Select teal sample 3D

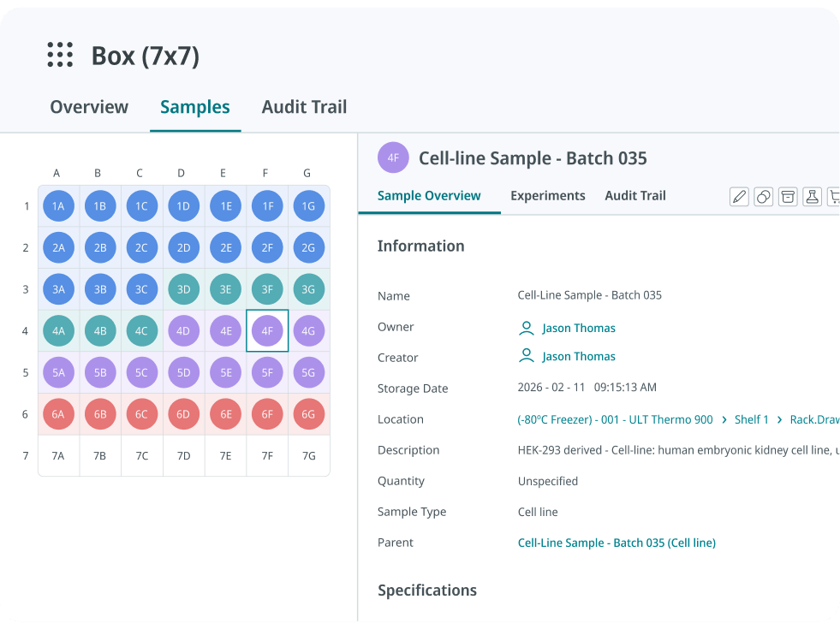click(184, 289)
